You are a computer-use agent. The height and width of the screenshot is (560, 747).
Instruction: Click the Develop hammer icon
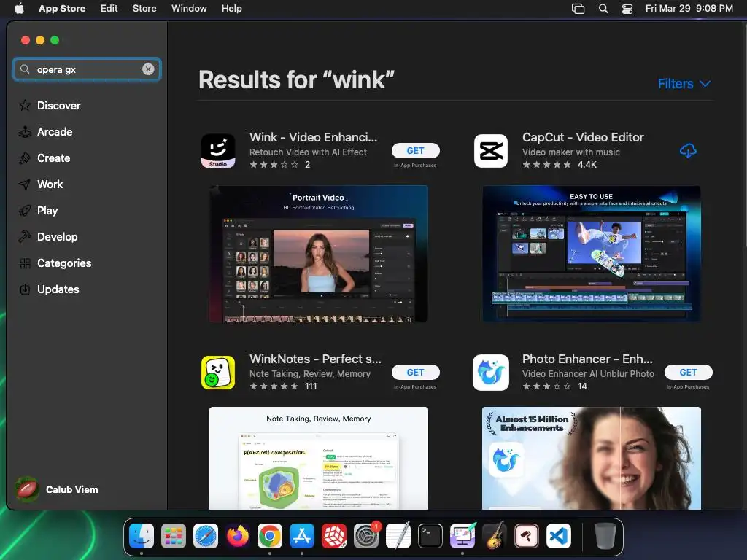click(x=25, y=236)
